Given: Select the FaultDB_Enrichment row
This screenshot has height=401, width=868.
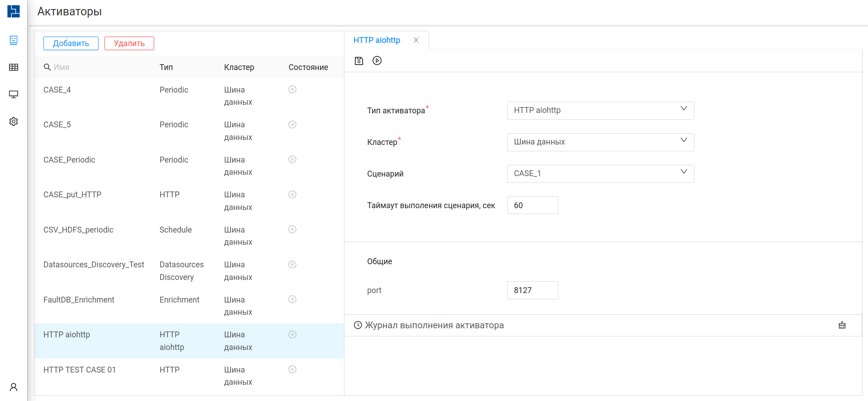Looking at the screenshot, I should [189, 306].
